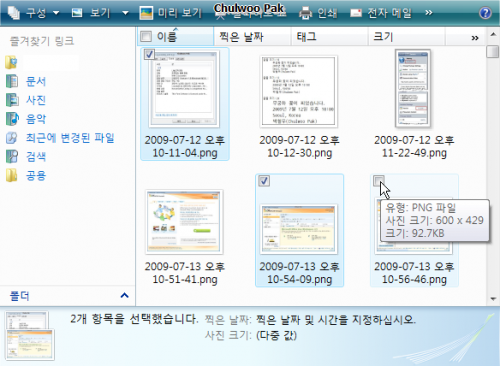The width and height of the screenshot is (500, 366).
Task: Open the 검색 (Searches) favorite link
Action: [x=36, y=156]
